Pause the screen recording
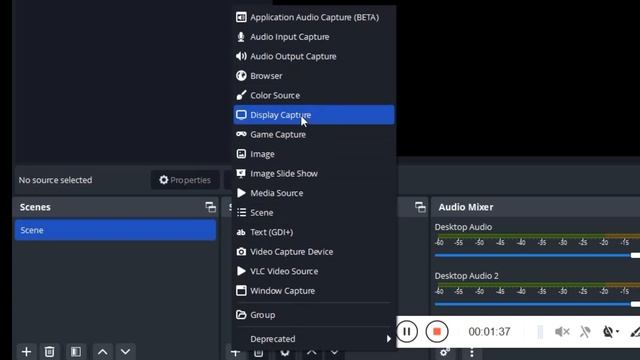The width and height of the screenshot is (640, 360). [x=407, y=331]
